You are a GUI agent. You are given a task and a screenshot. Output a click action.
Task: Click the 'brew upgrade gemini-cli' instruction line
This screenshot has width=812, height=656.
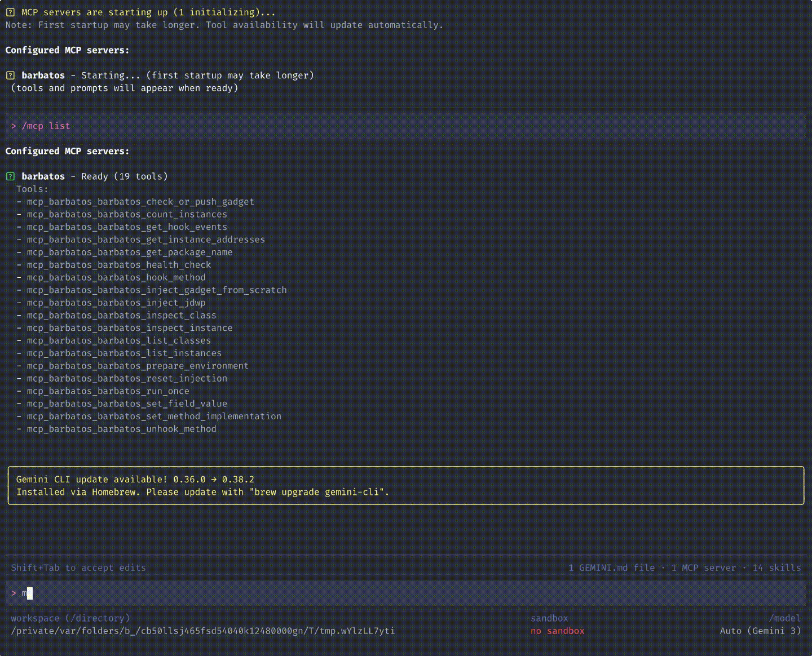click(203, 492)
